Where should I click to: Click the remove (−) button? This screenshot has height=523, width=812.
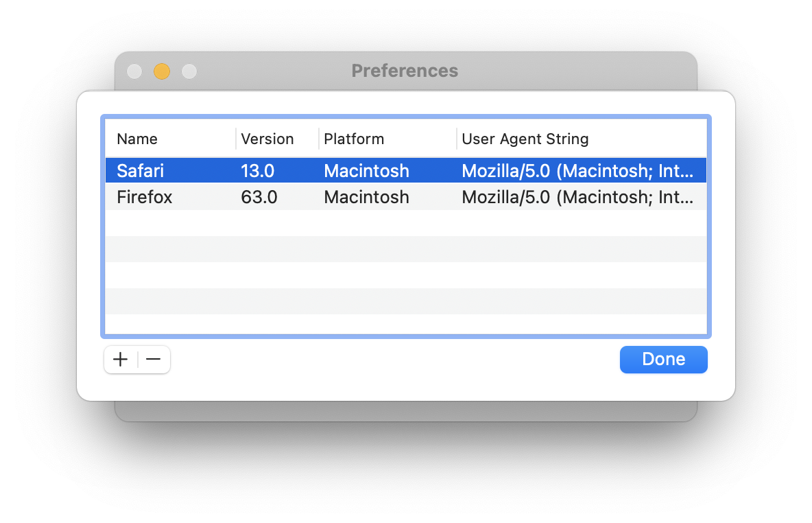153,359
